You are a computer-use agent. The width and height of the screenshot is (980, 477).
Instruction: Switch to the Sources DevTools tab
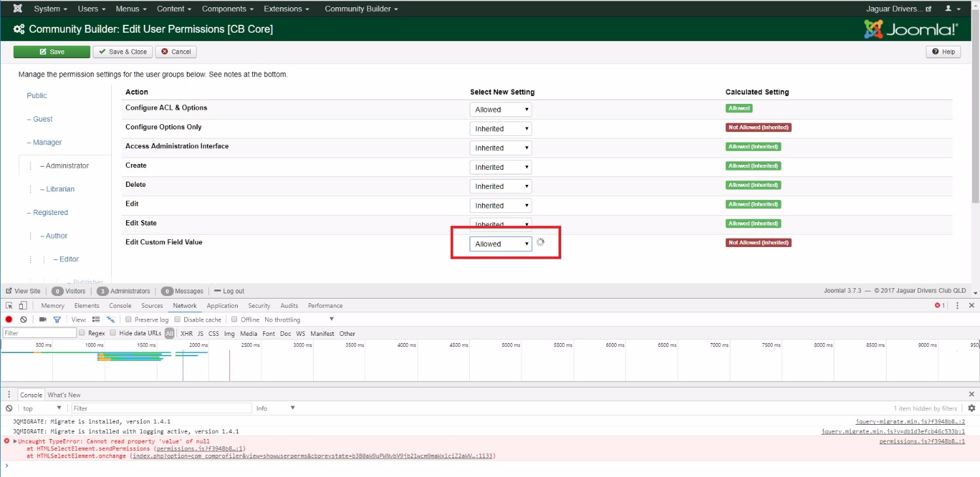[x=152, y=305]
